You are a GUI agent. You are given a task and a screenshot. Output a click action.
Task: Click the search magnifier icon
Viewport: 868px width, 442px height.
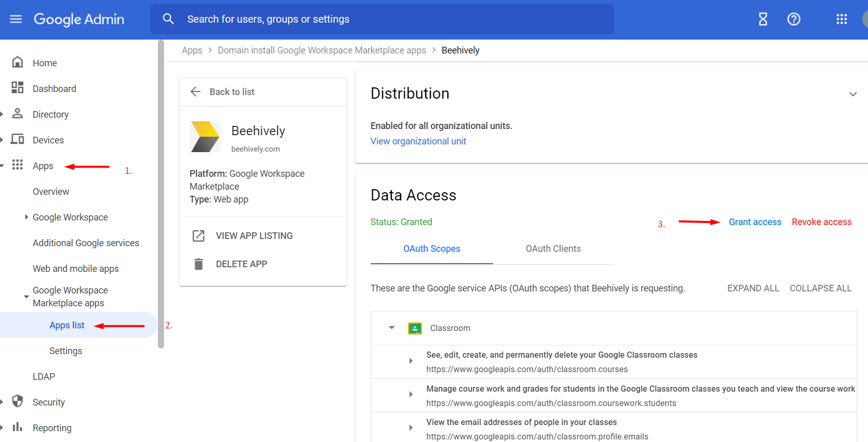pos(168,19)
